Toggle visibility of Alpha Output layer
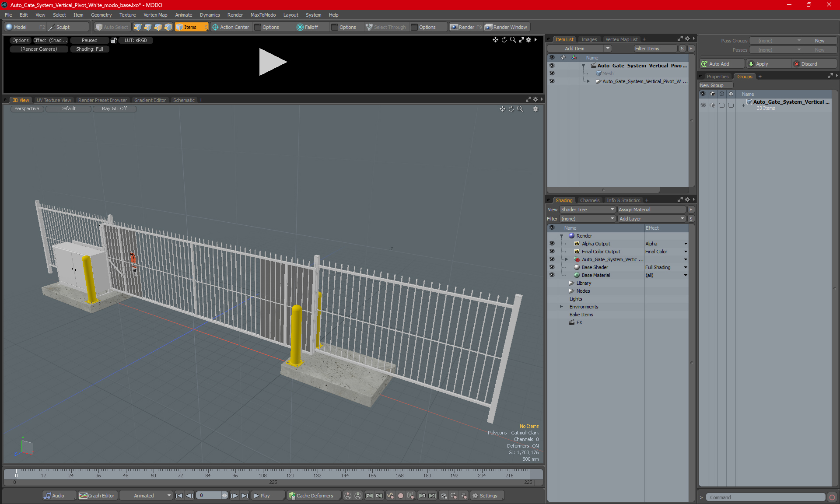840x504 pixels. (552, 244)
